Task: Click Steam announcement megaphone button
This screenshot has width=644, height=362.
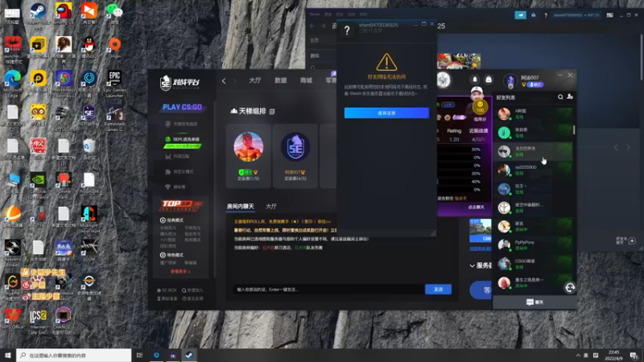Action: [520, 15]
